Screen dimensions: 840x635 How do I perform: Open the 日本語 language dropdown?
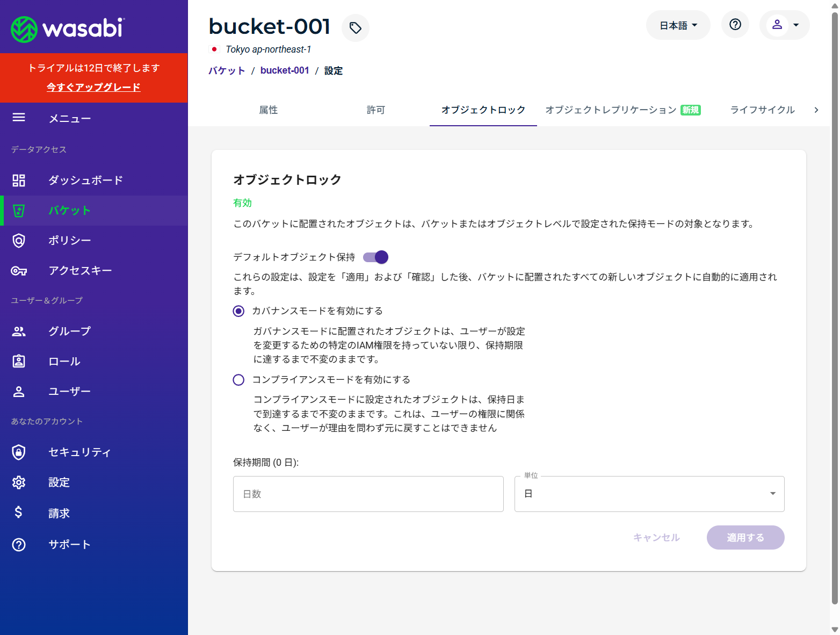tap(678, 25)
